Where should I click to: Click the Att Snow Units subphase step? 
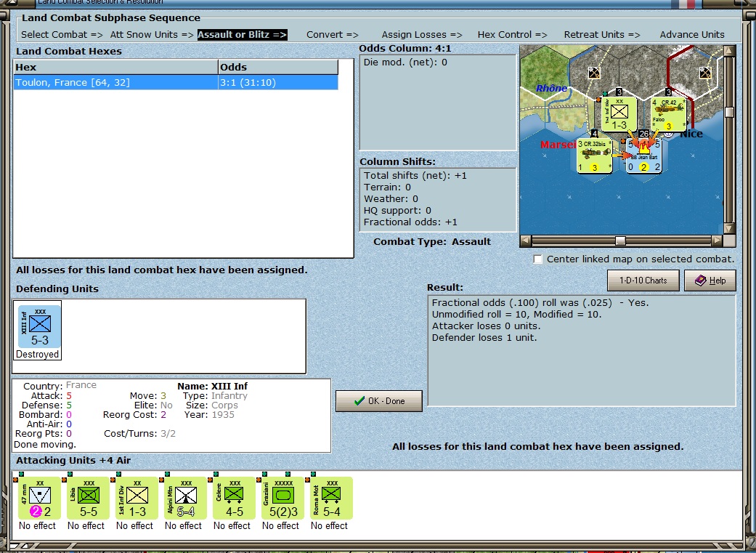pyautogui.click(x=152, y=35)
